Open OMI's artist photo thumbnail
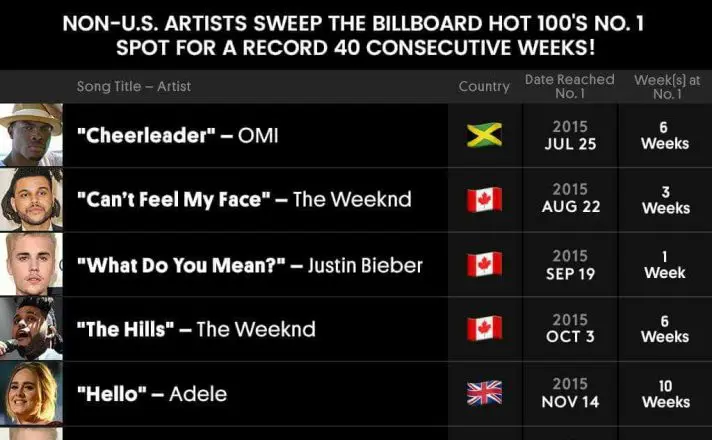Screen dimensions: 712x440 click(x=31, y=135)
